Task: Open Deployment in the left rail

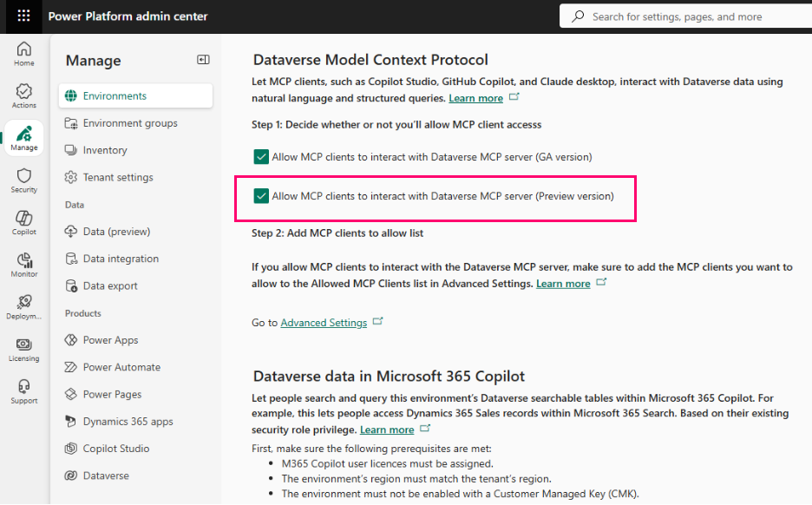Action: click(23, 307)
